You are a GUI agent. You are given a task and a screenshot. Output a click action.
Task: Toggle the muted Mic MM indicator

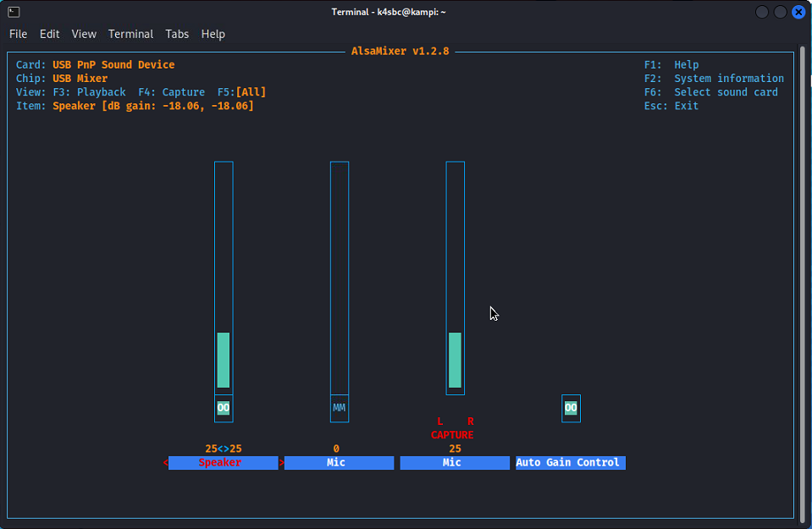tap(340, 408)
